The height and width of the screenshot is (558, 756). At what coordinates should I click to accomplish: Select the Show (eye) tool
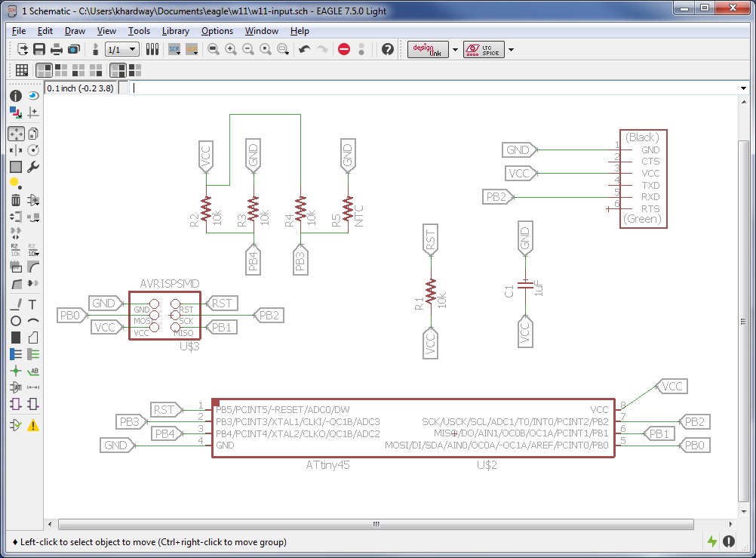[x=32, y=96]
